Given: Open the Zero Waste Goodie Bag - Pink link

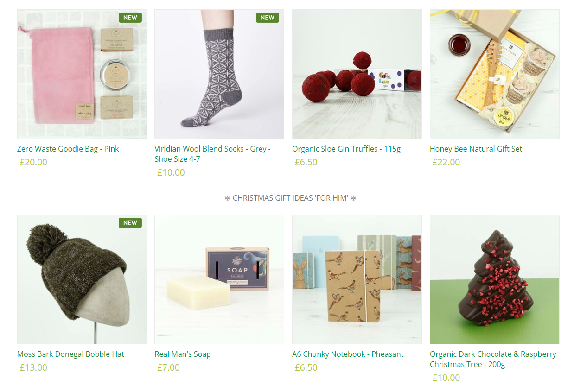Looking at the screenshot, I should 68,149.
